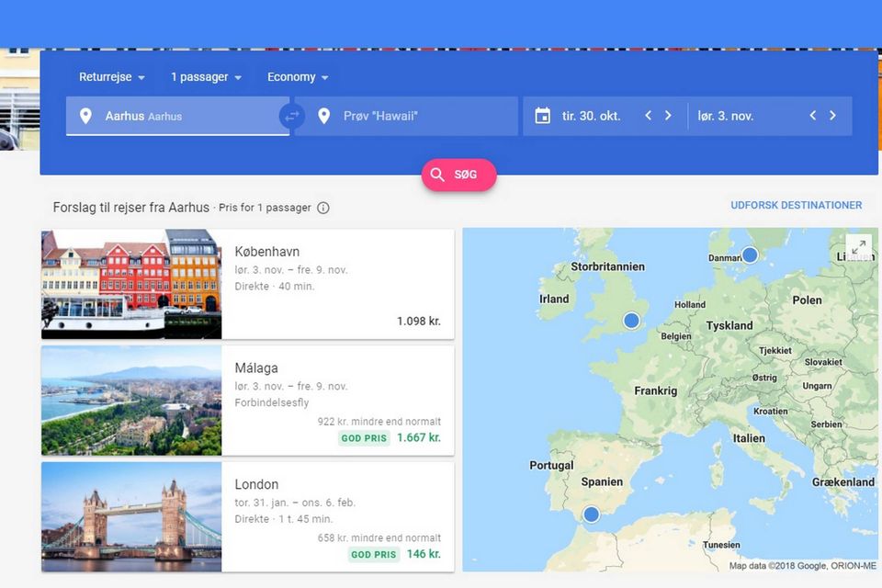Swap origin and destination airports
The height and width of the screenshot is (588, 882).
pyautogui.click(x=291, y=117)
